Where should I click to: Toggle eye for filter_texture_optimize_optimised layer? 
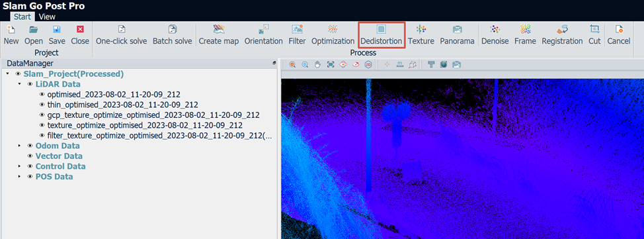[42, 135]
